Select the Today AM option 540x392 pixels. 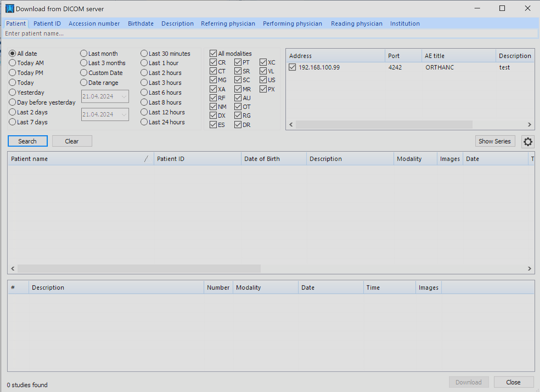click(x=13, y=63)
